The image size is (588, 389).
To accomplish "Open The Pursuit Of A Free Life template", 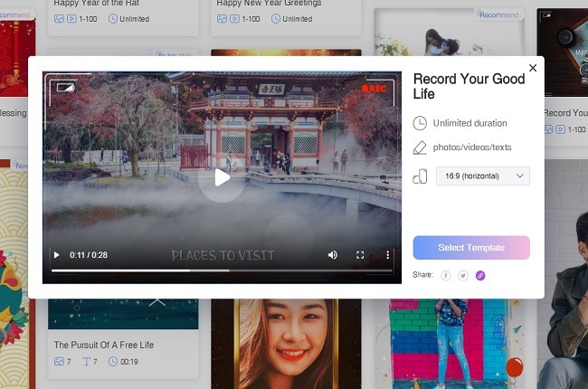I will click(x=104, y=345).
